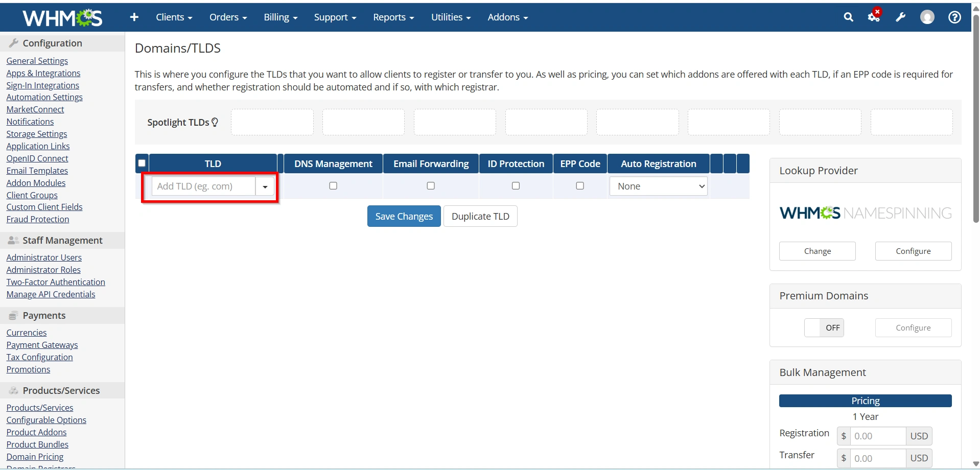The width and height of the screenshot is (980, 470).
Task: Open the user account avatar icon
Action: (927, 17)
